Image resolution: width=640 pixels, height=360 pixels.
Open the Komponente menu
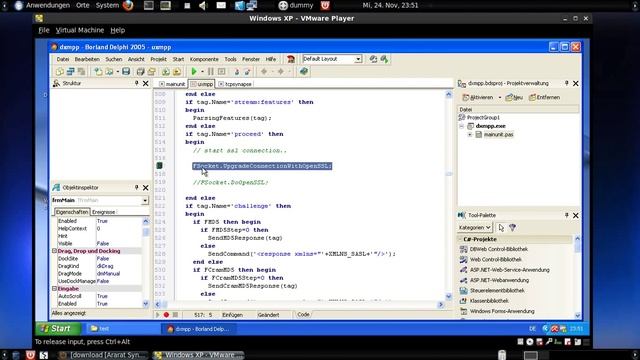click(x=204, y=59)
